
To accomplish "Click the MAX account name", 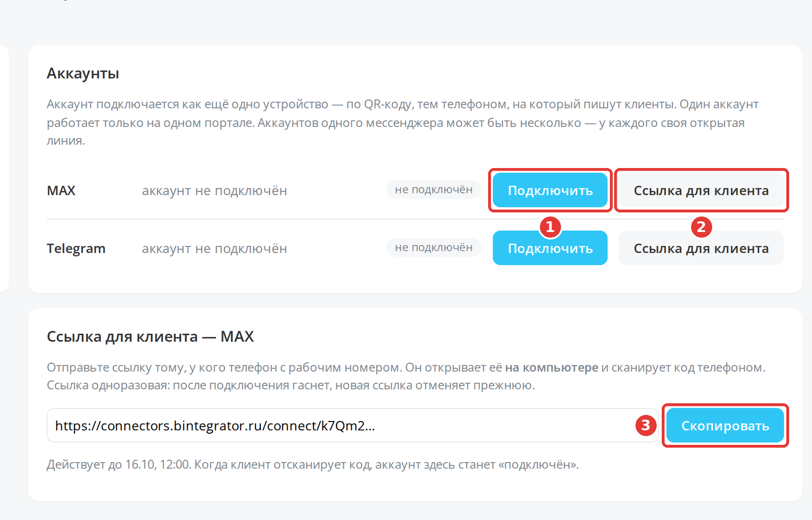I will pyautogui.click(x=61, y=190).
